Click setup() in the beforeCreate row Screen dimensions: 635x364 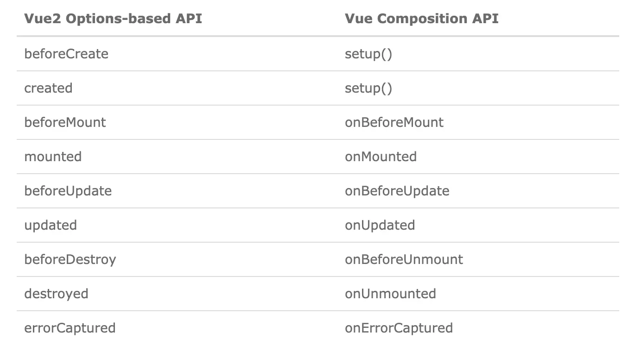[368, 54]
